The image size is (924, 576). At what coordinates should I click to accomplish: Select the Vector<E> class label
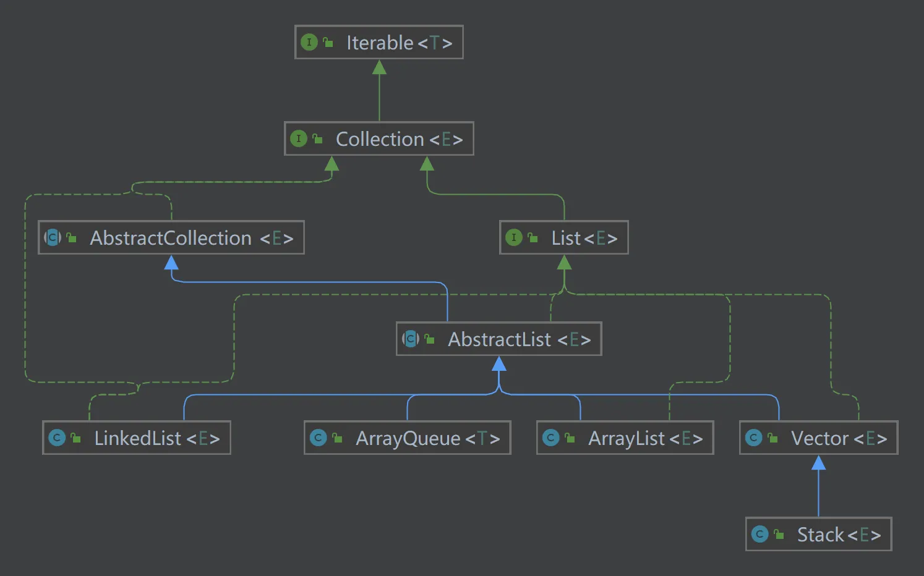point(838,438)
